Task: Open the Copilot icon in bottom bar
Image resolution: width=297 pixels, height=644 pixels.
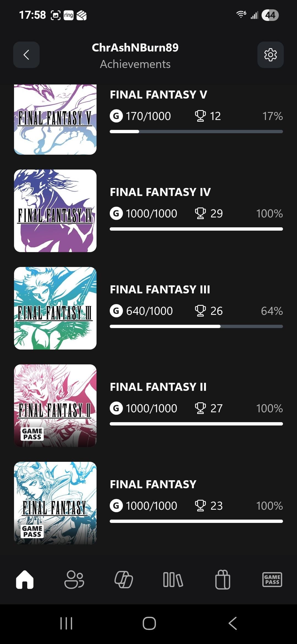Action: pos(123,580)
